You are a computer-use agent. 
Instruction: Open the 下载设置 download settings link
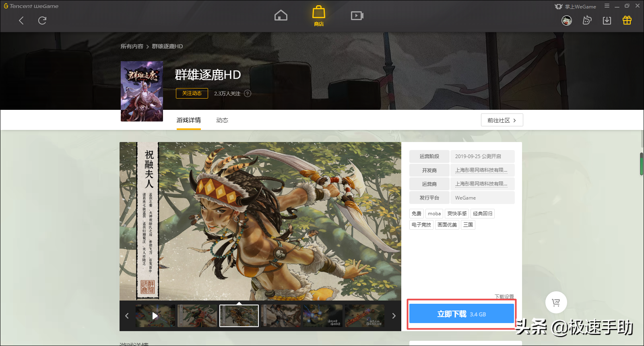504,297
